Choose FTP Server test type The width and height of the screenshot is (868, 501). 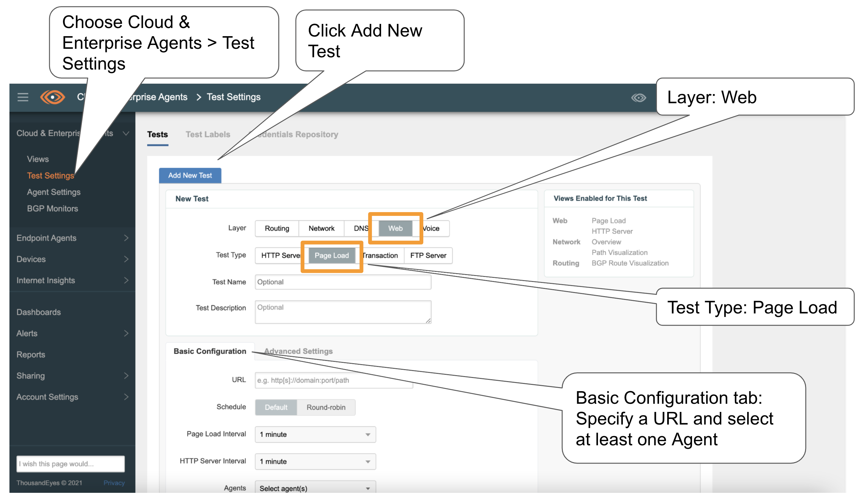(x=428, y=256)
